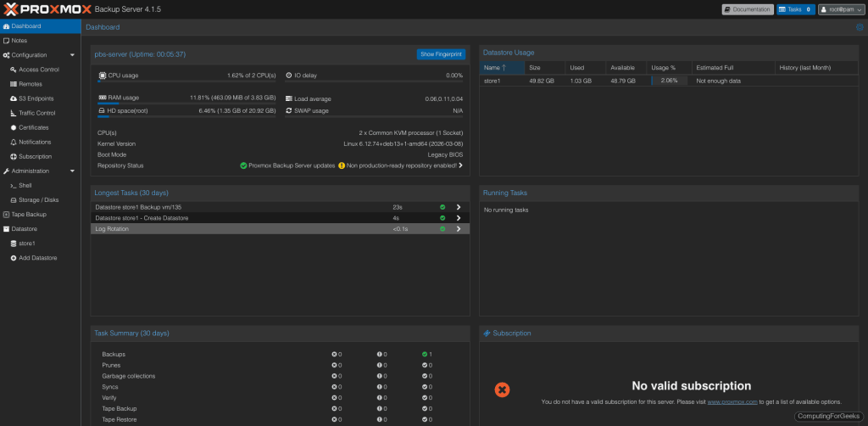Image resolution: width=868 pixels, height=426 pixels.
Task: Click the CPU usage chip icon
Action: tap(102, 76)
